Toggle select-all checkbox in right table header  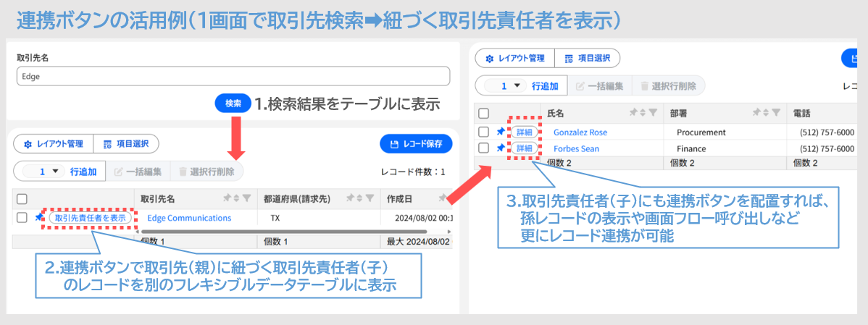point(483,114)
